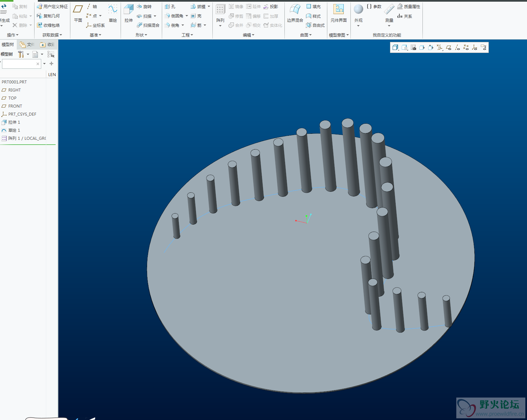527x420 pixels.
Task: Create a datum 平面 (Plane)
Action: (78, 13)
